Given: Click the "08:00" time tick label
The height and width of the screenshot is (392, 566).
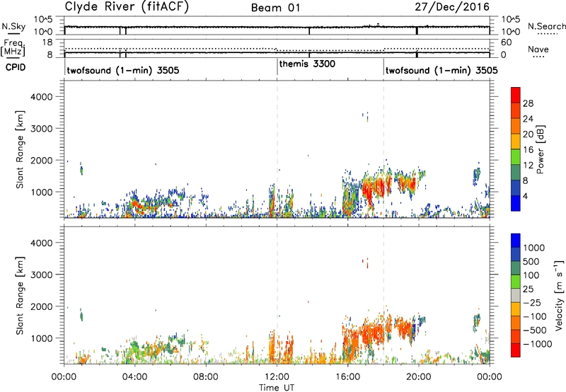Looking at the screenshot, I should [206, 377].
